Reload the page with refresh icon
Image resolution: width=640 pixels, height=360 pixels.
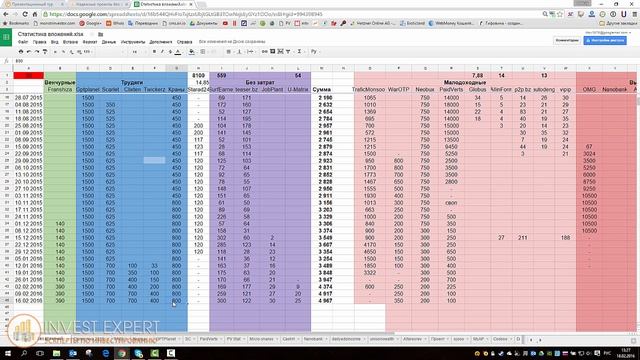(25, 14)
